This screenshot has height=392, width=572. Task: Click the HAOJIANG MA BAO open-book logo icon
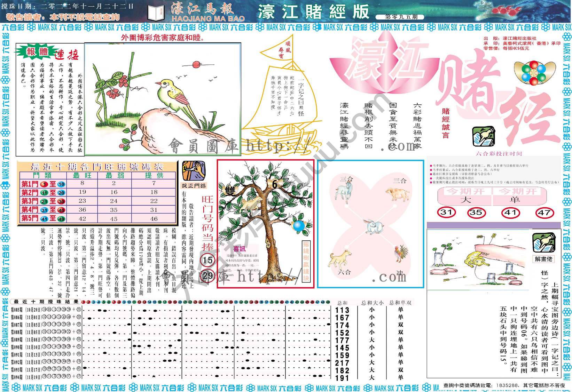pos(156,11)
